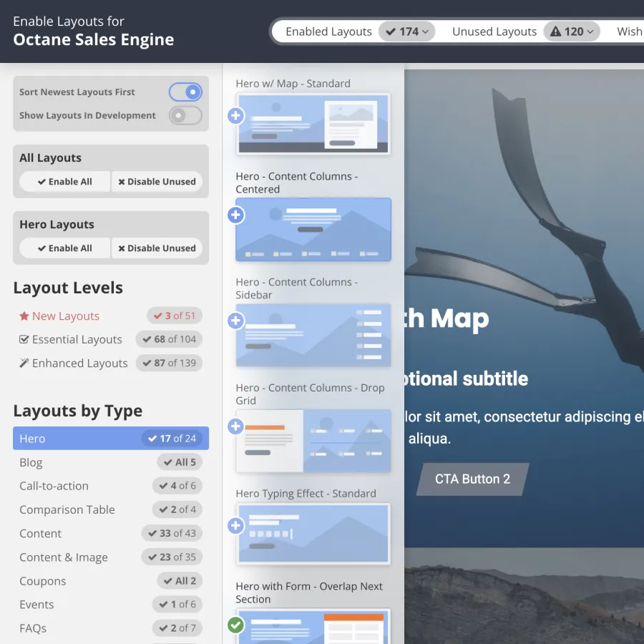This screenshot has width=644, height=644.
Task: Enable the "Show Layouts In Development" toggle
Action: [185, 115]
